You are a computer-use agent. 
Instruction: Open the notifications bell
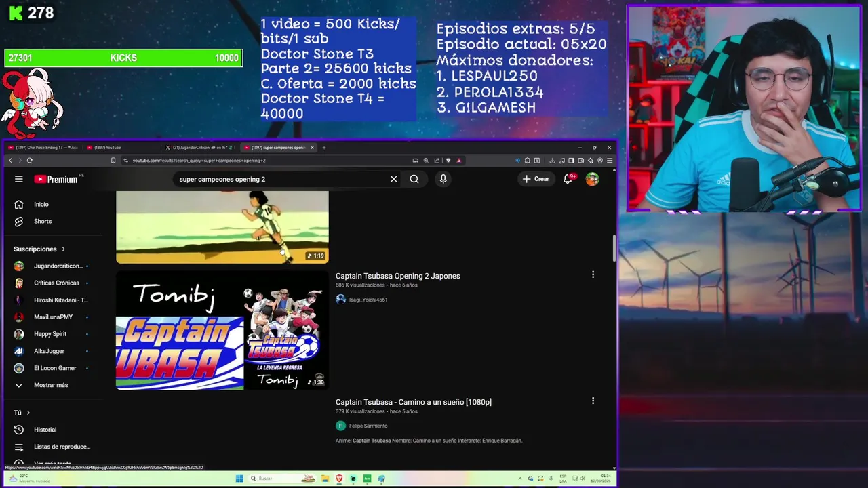tap(568, 179)
